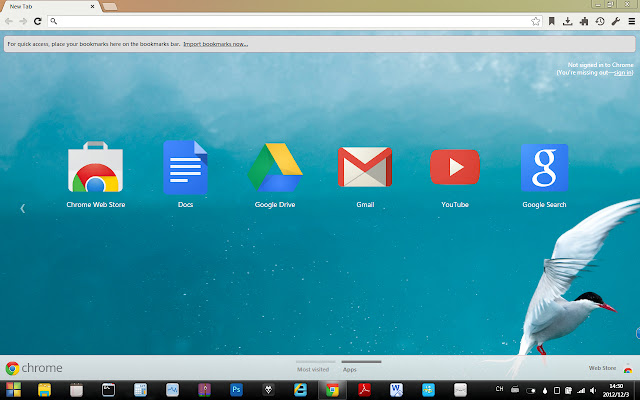Go forward using the forward arrow
Viewport: 640px width, 400px height.
point(23,21)
